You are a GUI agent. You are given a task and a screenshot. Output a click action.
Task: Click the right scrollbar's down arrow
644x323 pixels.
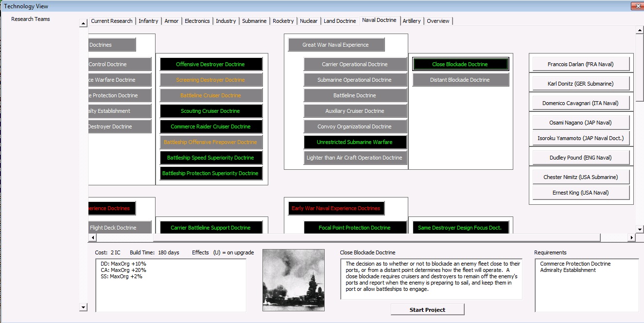[640, 229]
